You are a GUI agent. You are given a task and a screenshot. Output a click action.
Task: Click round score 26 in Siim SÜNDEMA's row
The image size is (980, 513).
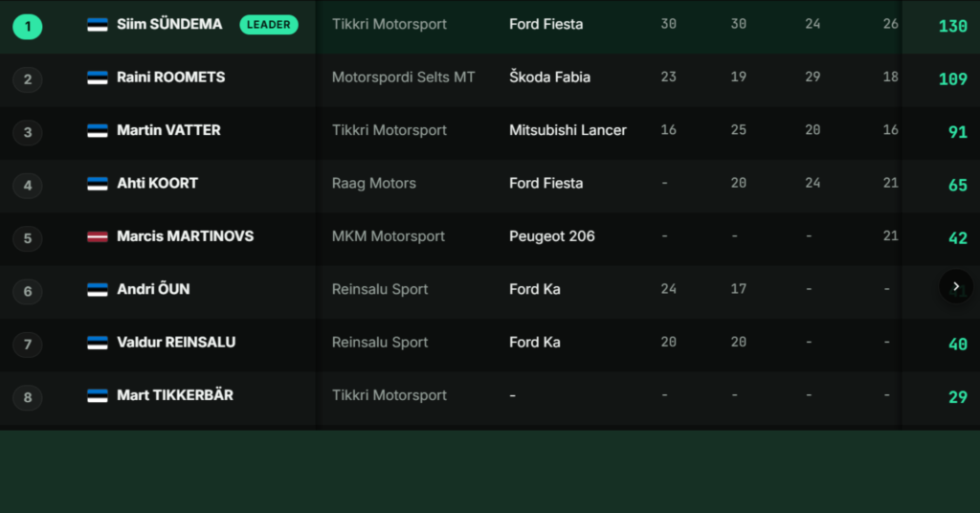(891, 23)
